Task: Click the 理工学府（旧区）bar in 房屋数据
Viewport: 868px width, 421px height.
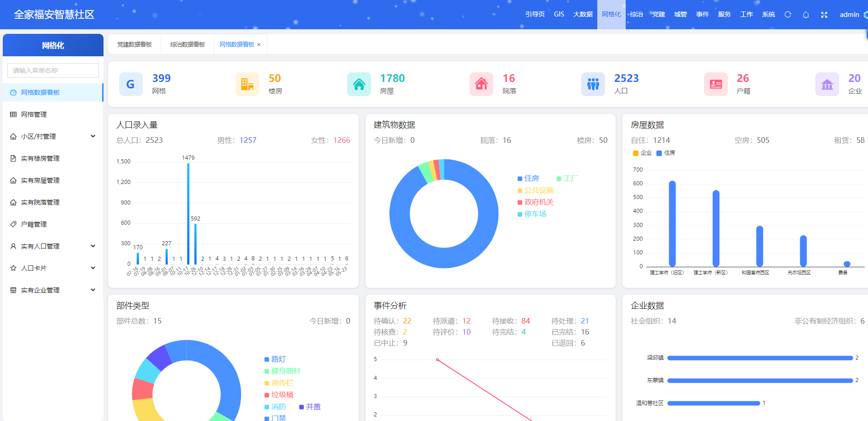Action: 672,224
